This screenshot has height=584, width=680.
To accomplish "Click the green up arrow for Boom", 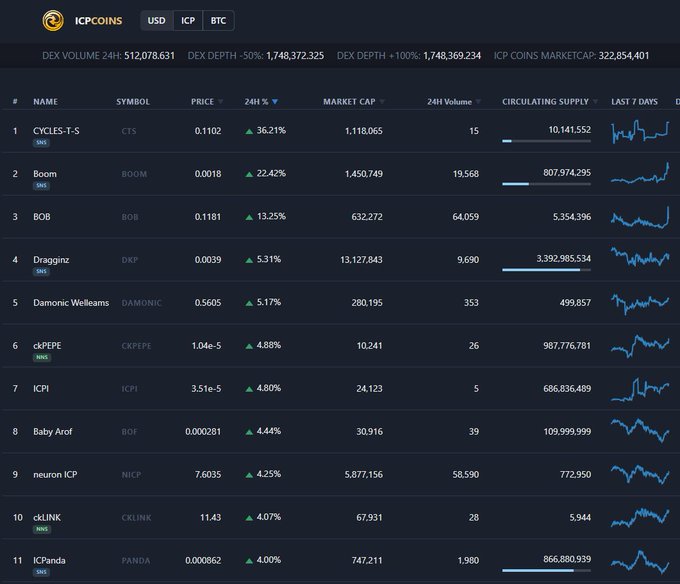I will (x=249, y=174).
